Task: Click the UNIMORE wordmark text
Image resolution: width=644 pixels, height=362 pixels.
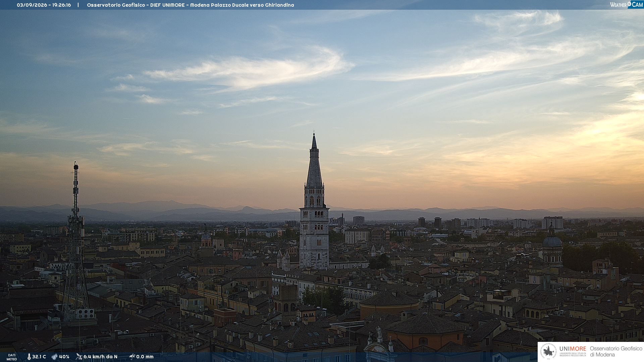Action: 573,349
